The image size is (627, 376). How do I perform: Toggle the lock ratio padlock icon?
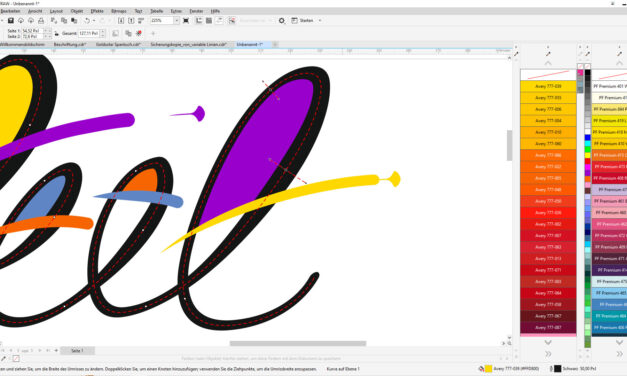click(56, 34)
